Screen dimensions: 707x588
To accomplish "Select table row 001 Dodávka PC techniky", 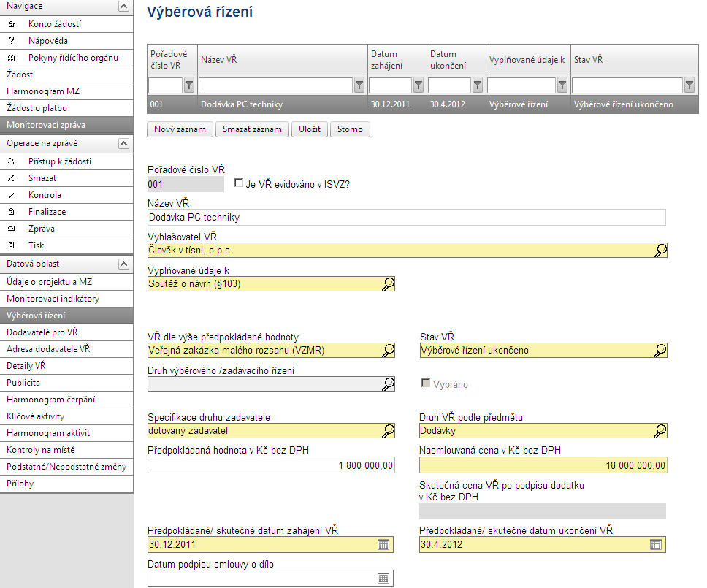I will tap(422, 104).
